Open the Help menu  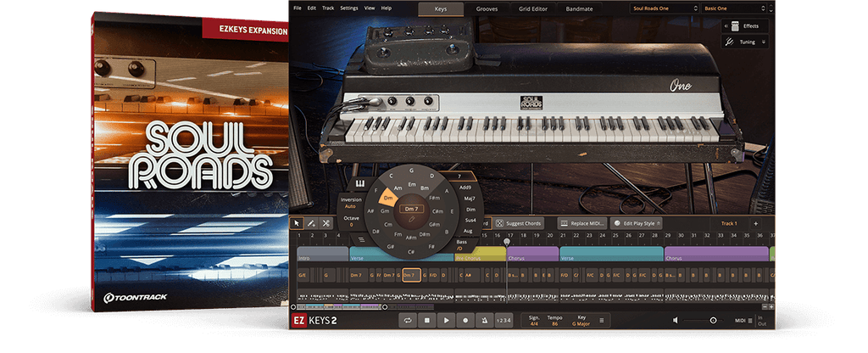[387, 8]
